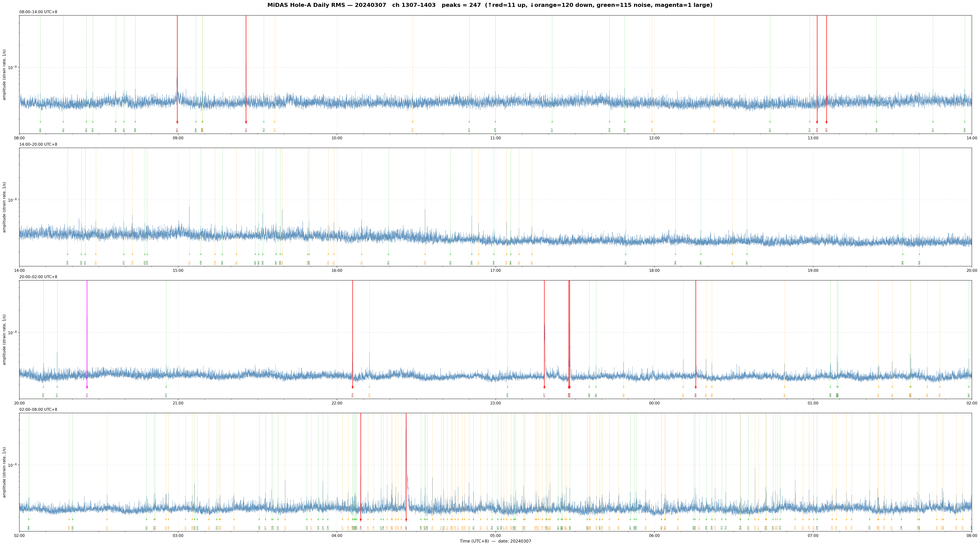Select the green noise marker above label 001

[64, 122]
